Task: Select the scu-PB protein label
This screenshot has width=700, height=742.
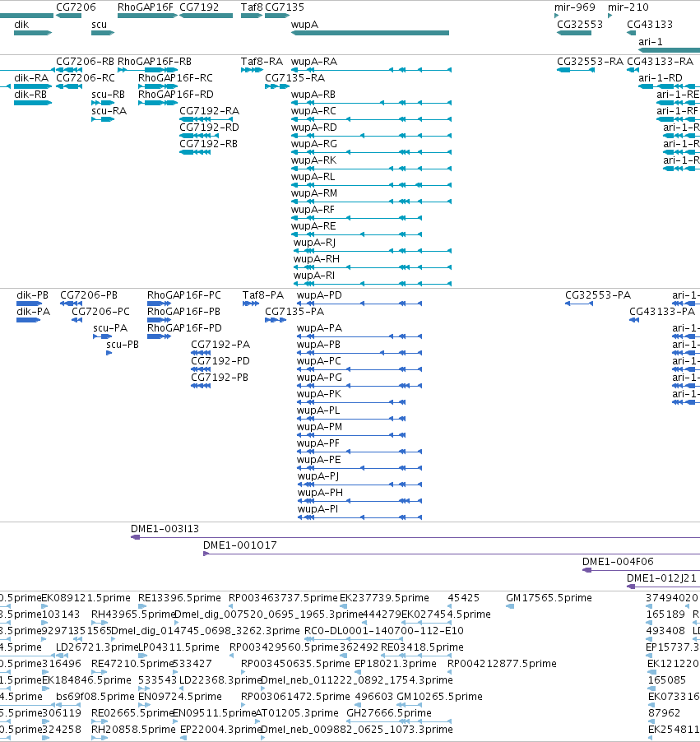Action: point(123,345)
